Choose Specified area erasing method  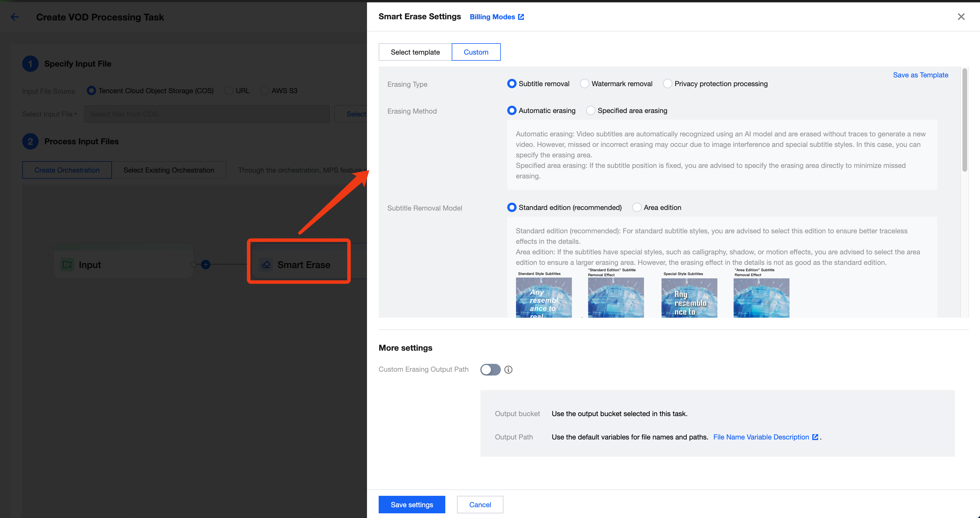(591, 111)
